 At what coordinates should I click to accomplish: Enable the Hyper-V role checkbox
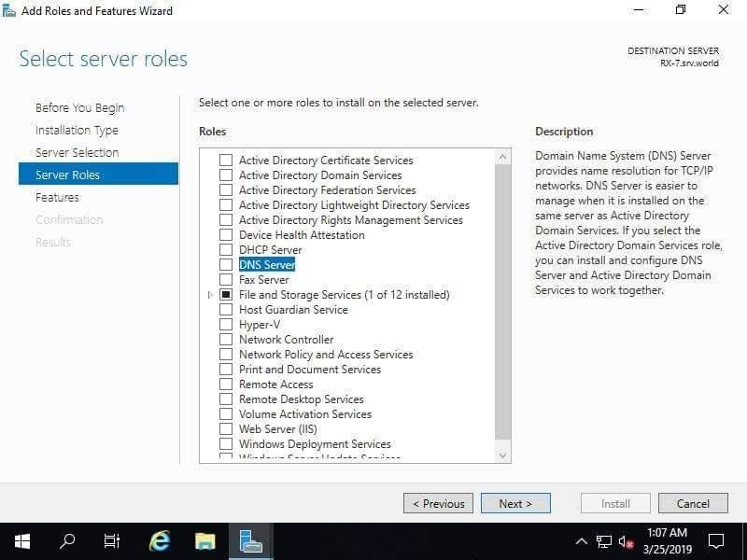pyautogui.click(x=226, y=324)
